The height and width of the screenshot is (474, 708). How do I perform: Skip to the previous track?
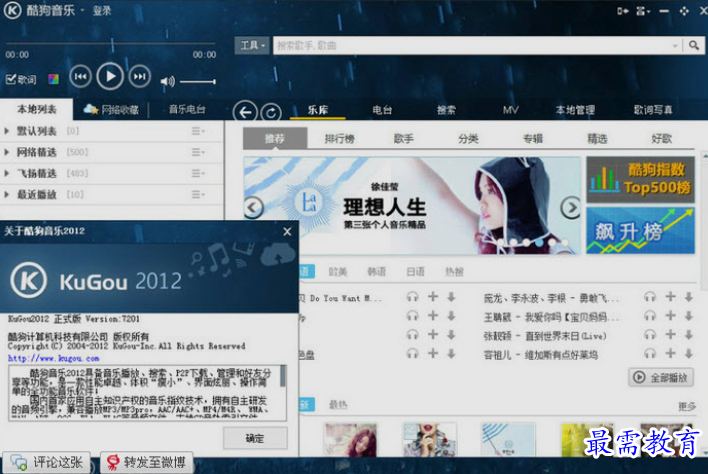pyautogui.click(x=80, y=76)
